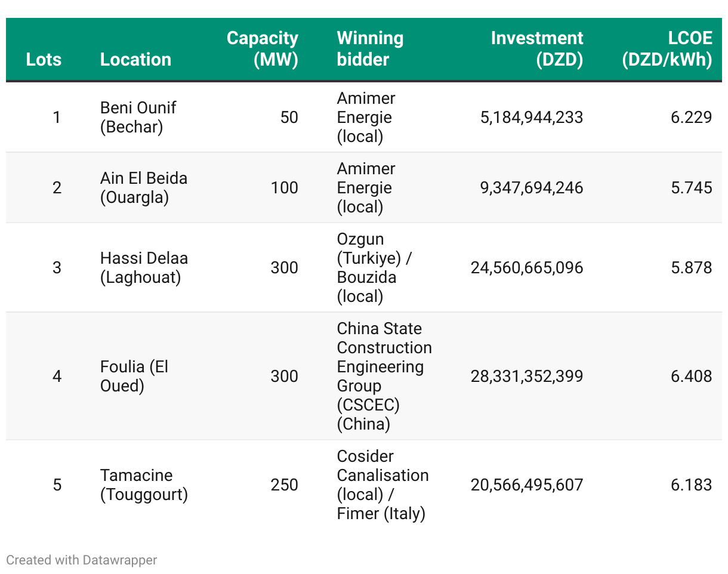The width and height of the screenshot is (728, 574).
Task: Click the Capacity (MW) column header
Action: 263,49
